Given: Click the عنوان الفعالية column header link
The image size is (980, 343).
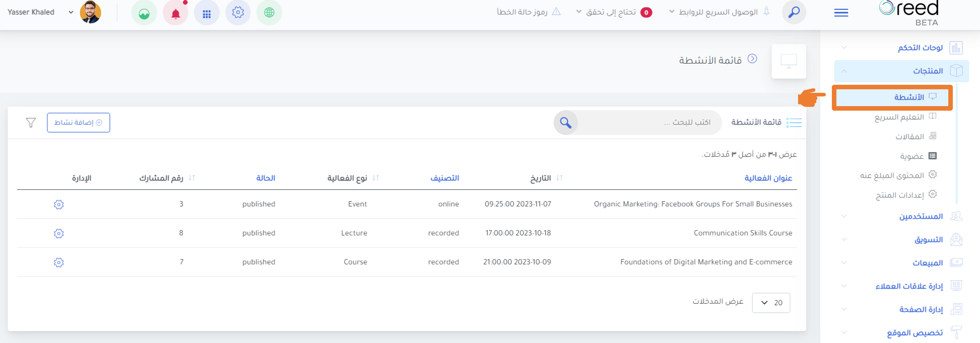Looking at the screenshot, I should point(768,178).
